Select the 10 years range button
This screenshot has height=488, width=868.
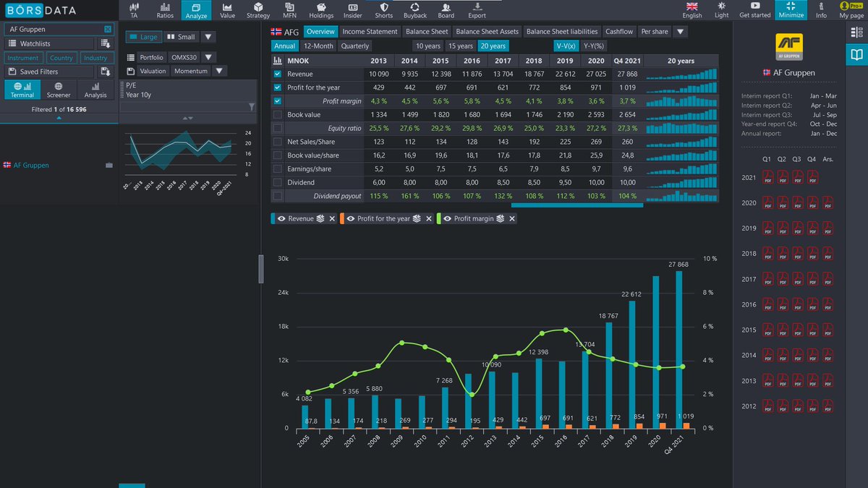pyautogui.click(x=427, y=46)
